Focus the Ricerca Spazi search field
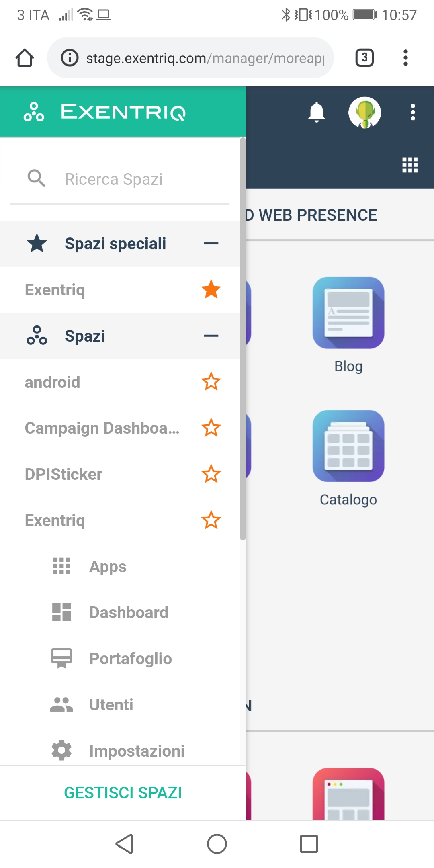The image size is (434, 868). [133, 179]
